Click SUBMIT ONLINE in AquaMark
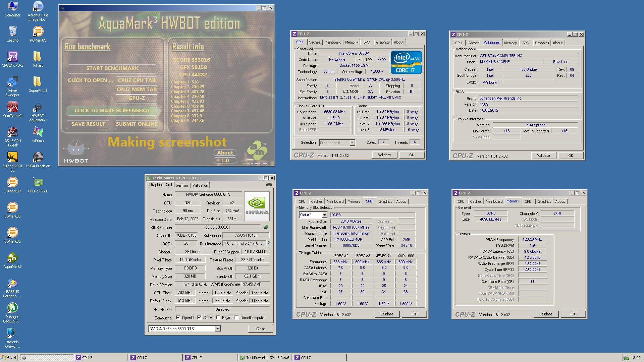Screen dimensions: 644x362 coord(137,124)
